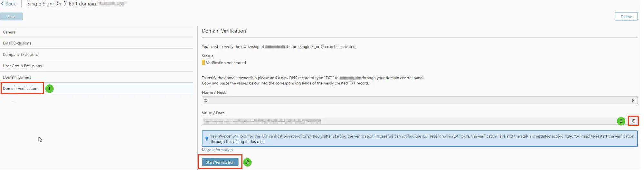The width and height of the screenshot is (644, 171).
Task: Click the Single Sign-On breadcrumb
Action: [44, 4]
